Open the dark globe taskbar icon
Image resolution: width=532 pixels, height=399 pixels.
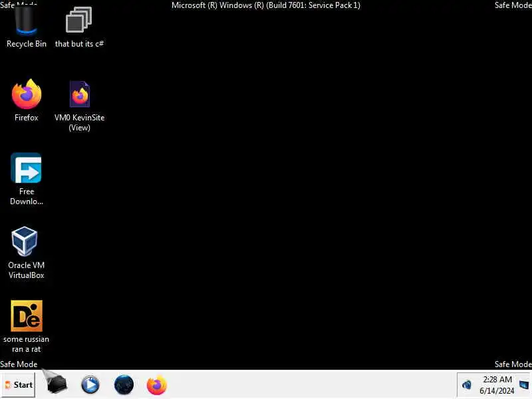point(124,385)
